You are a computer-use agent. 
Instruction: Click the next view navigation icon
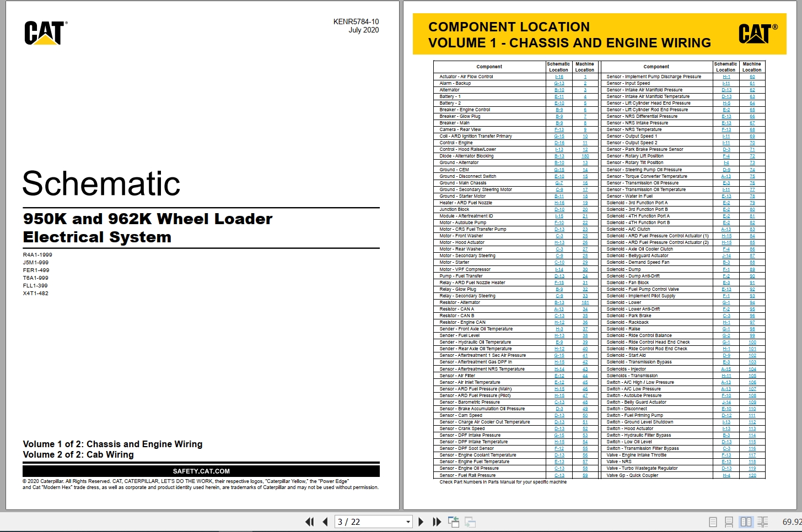470,522
